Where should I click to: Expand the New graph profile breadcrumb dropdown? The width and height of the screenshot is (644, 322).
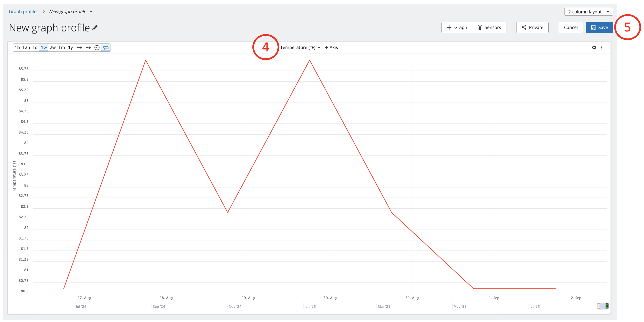(x=91, y=12)
